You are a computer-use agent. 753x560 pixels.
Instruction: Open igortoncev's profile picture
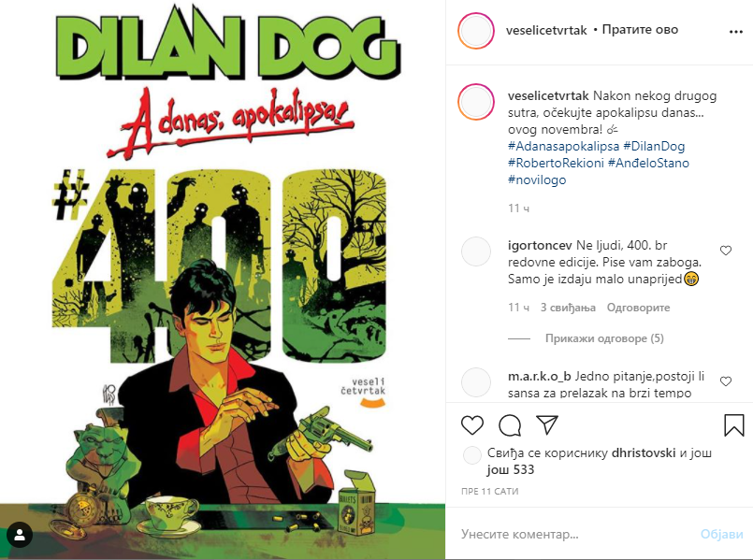tap(476, 251)
